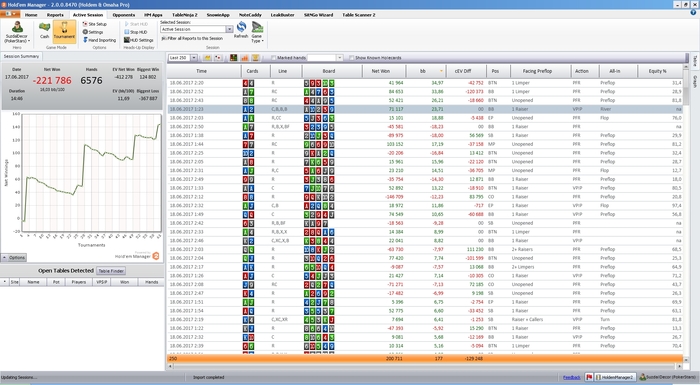Viewport: 700px width, 385px height.
Task: Click the Players column header in Open Tables
Action: tap(79, 282)
